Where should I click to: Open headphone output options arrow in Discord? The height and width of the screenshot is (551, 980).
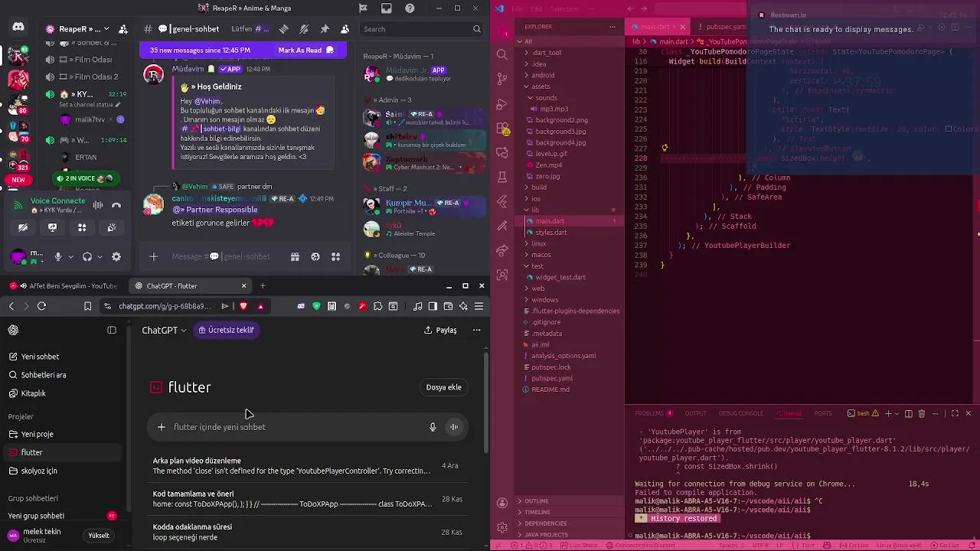[x=100, y=257]
